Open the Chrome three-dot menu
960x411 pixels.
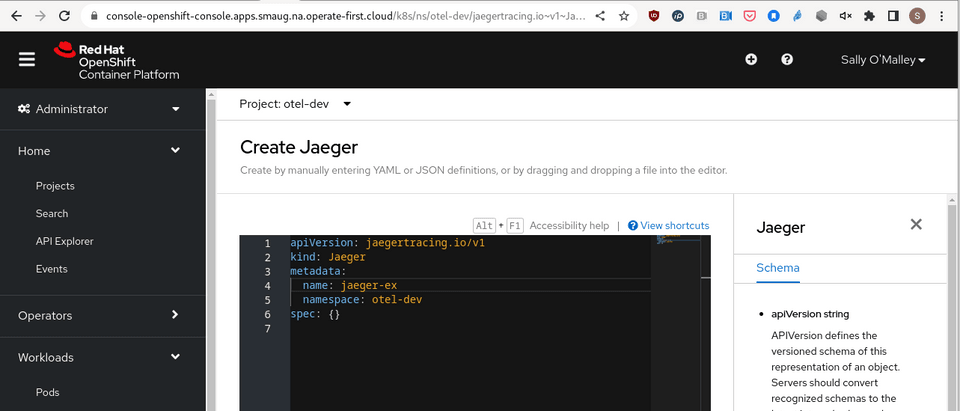click(941, 16)
